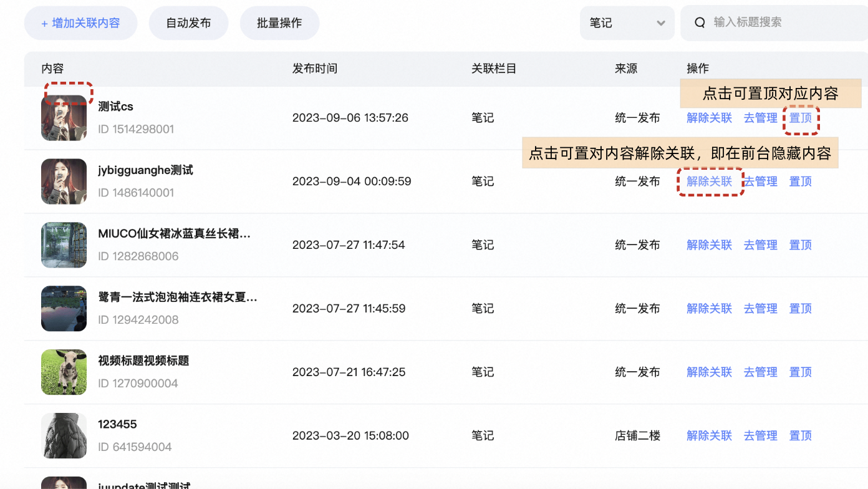Click ID 1294242008 text
Viewport: 868px width, 489px height.
[x=138, y=321]
